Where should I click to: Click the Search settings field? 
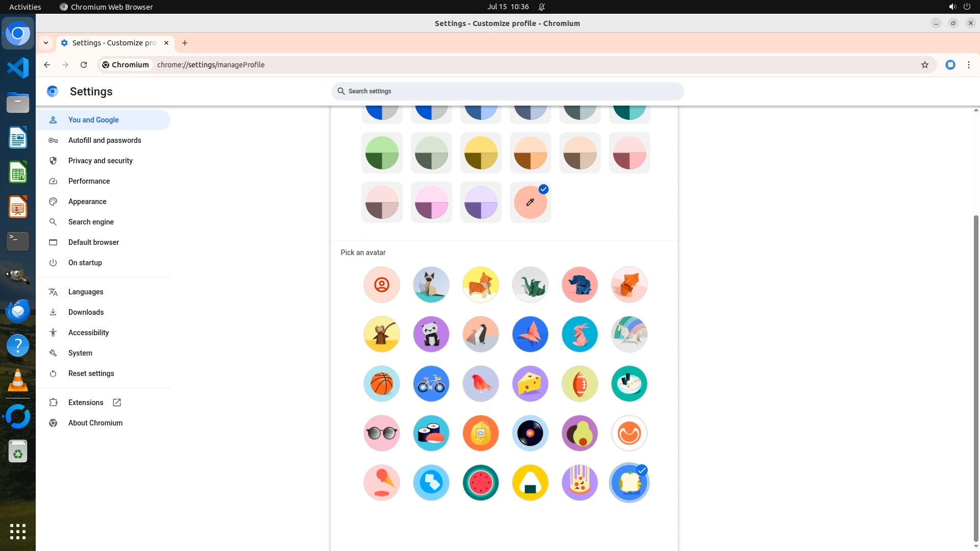507,91
